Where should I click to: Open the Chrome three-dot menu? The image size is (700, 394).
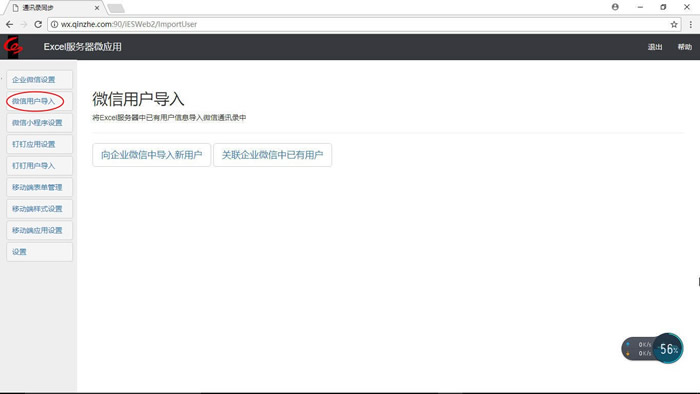tap(690, 25)
